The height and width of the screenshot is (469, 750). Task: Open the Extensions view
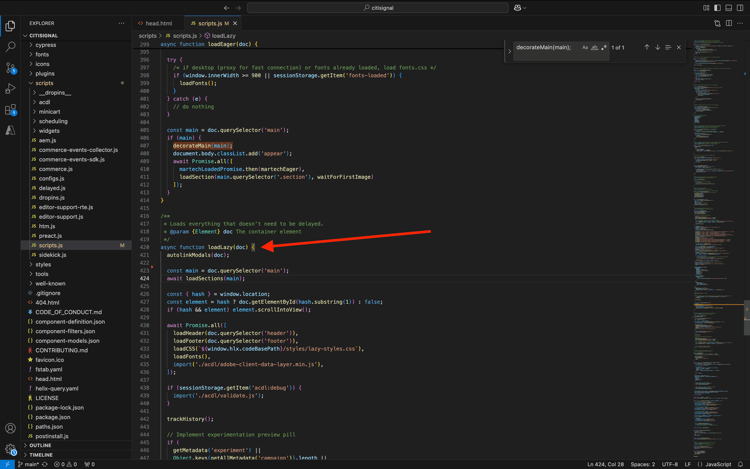point(11,110)
